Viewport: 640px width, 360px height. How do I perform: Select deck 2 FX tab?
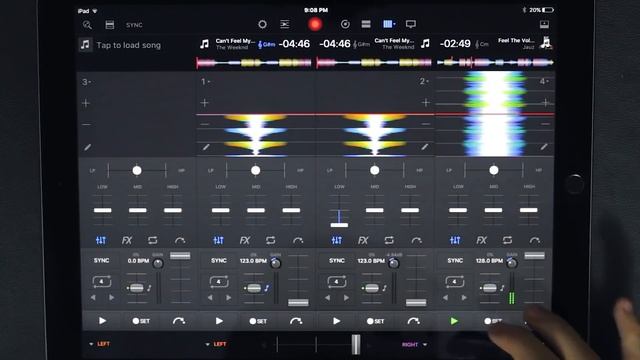[x=363, y=240]
